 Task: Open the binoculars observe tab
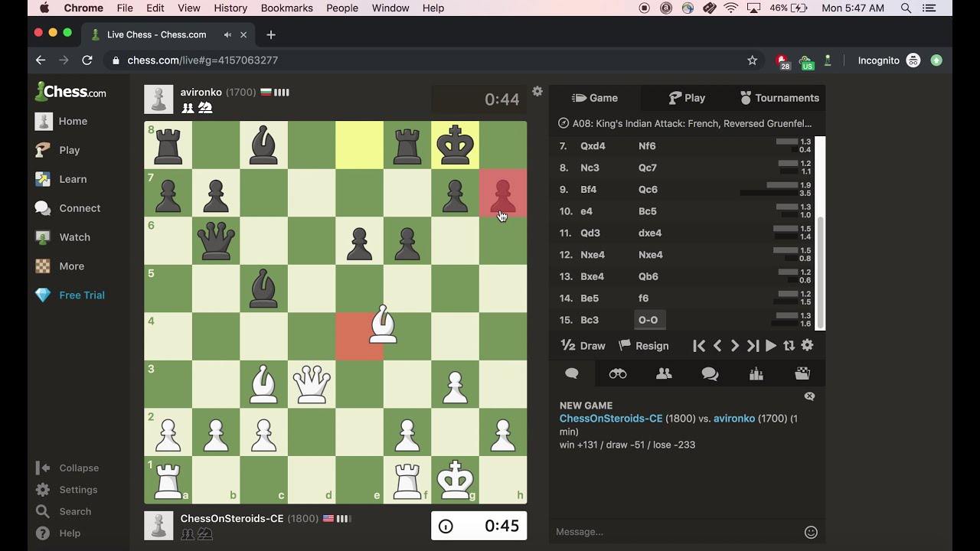(x=618, y=373)
